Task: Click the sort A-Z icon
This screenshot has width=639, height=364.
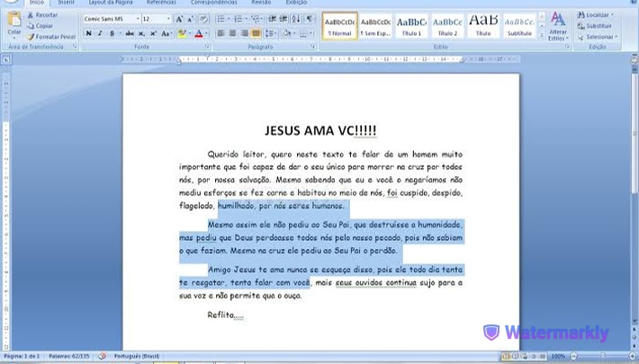Action: (296, 19)
